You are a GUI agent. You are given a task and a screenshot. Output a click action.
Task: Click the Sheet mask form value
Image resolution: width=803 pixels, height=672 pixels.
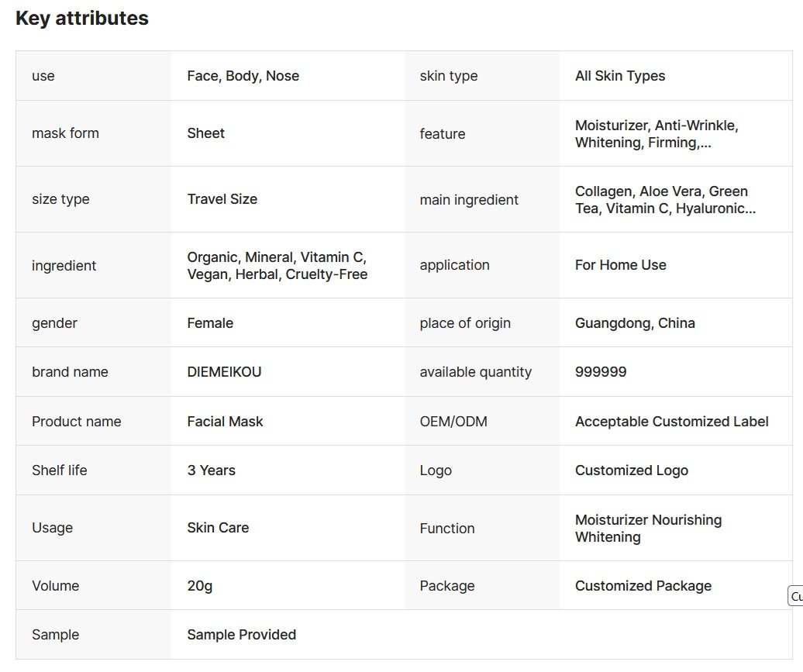[205, 133]
